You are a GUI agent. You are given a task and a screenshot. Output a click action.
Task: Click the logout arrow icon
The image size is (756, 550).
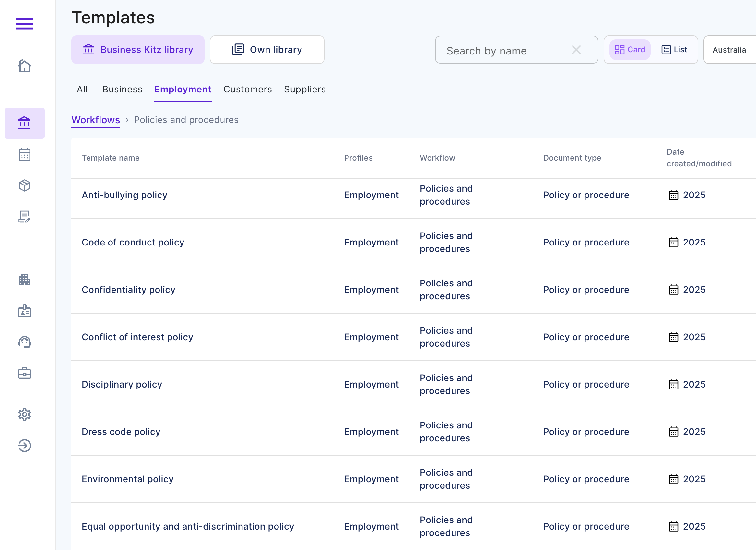click(x=24, y=446)
